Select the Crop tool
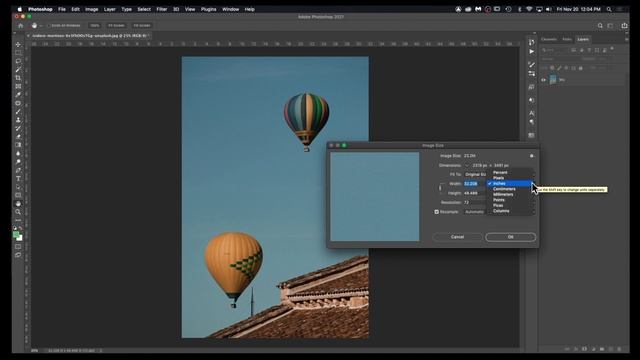640x360 pixels. pos(18,78)
